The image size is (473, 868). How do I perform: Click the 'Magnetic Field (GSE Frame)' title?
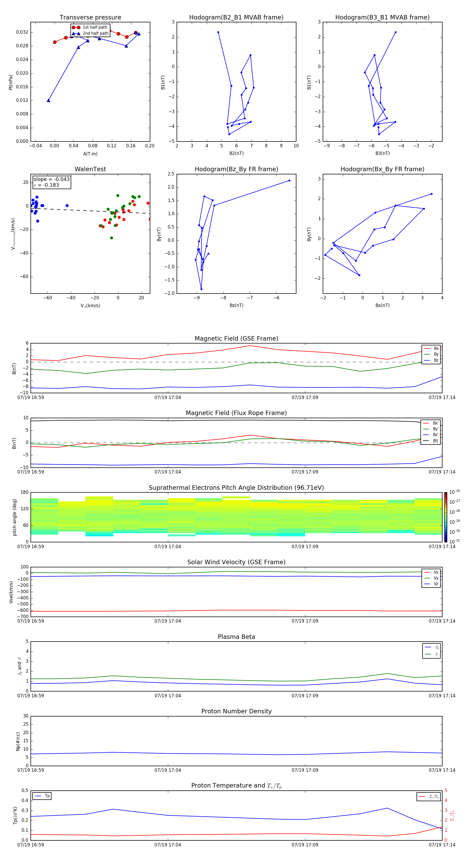click(236, 339)
